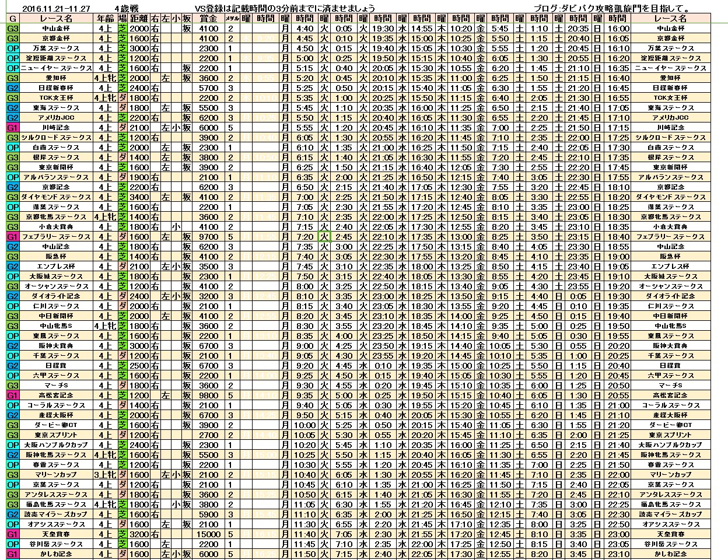Click the 4上牝 age cell for TCK女王杯
728x560 pixels.
106,98
